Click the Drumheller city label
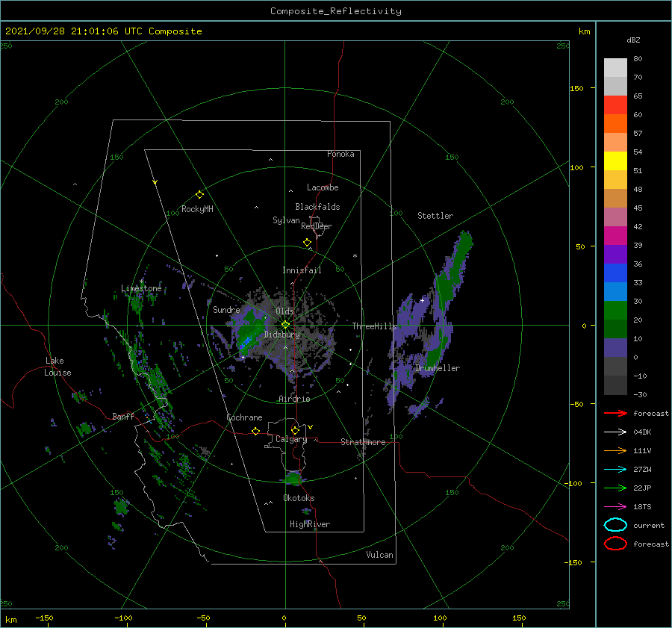Viewport: 672px width, 628px height. [x=438, y=368]
